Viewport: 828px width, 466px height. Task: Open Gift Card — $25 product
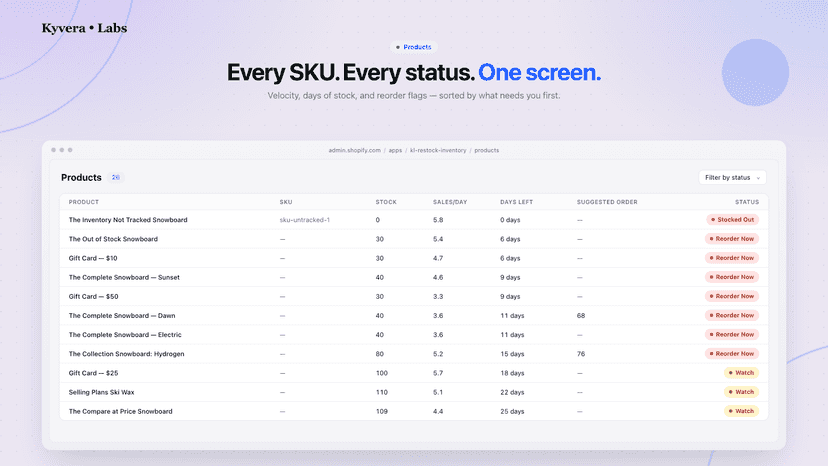(93, 373)
